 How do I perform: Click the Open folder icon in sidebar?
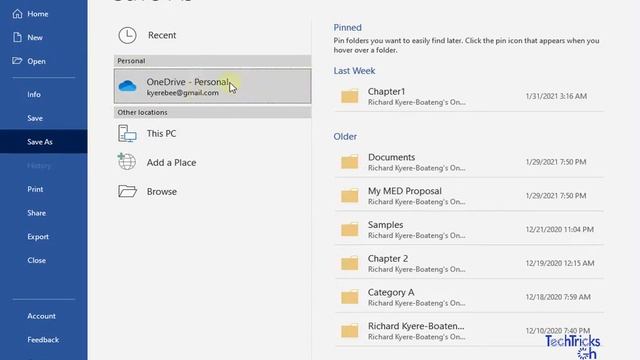(x=17, y=61)
